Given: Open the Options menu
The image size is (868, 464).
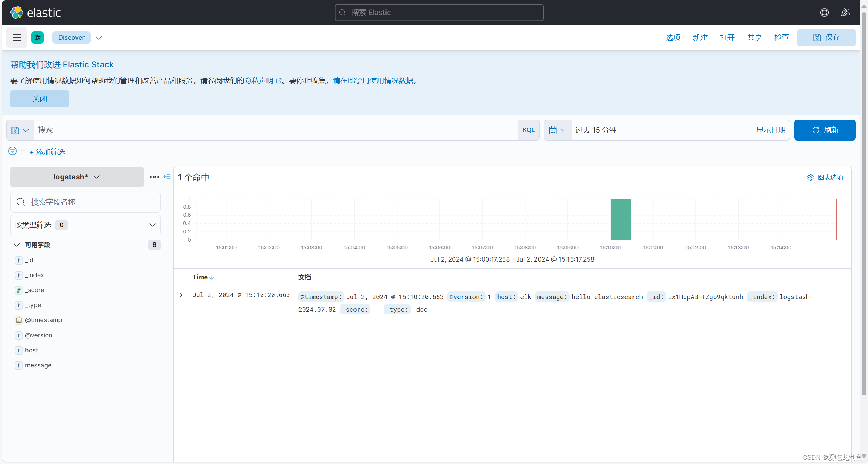Looking at the screenshot, I should [673, 38].
